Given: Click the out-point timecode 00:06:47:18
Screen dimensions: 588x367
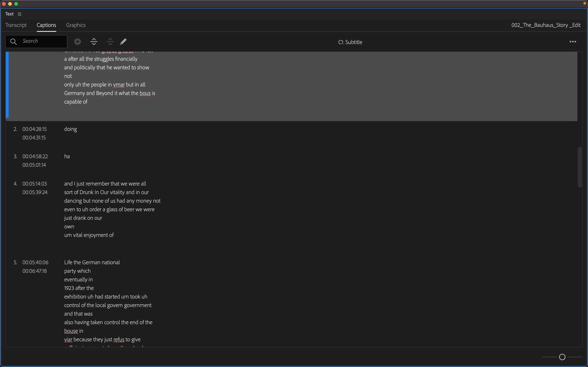Looking at the screenshot, I should 35,271.
